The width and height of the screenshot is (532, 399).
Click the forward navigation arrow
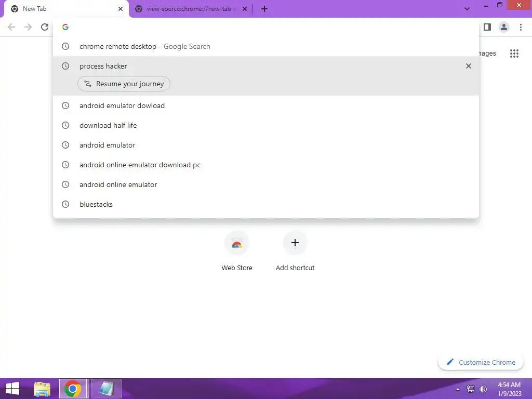click(28, 27)
